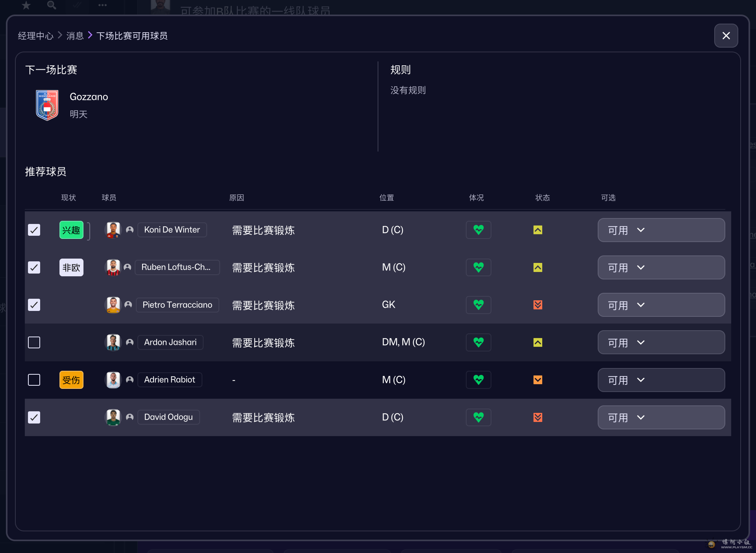Tick the Adrien Rabiot checkbox
Viewport: 756px width, 553px height.
pos(34,380)
